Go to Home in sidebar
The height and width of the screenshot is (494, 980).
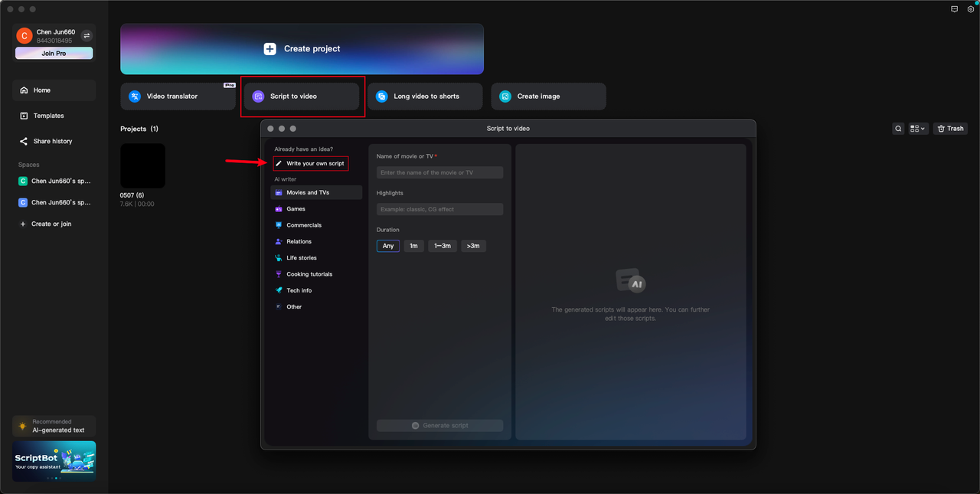click(54, 90)
